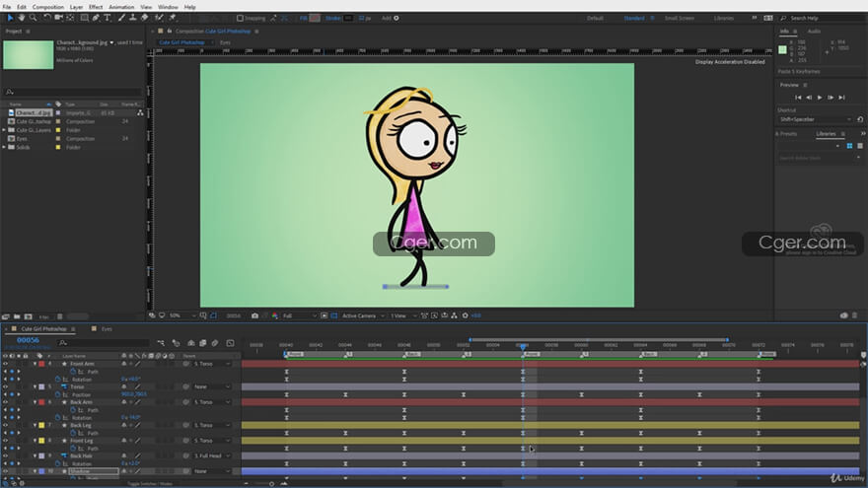Toggle visibility of Front Leg layer
Viewport: 868px width, 488px height.
tap(6, 441)
